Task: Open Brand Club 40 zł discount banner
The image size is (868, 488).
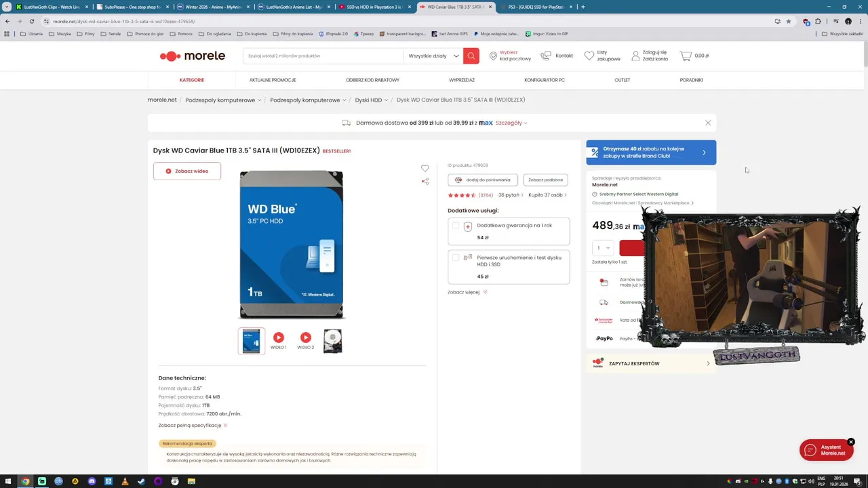Action: click(x=651, y=152)
